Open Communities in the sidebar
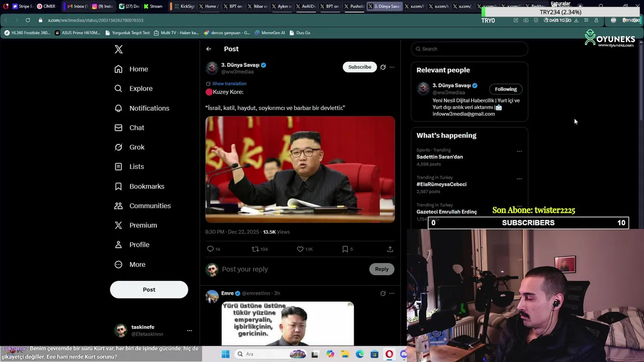This screenshot has width=644, height=362. (142, 206)
